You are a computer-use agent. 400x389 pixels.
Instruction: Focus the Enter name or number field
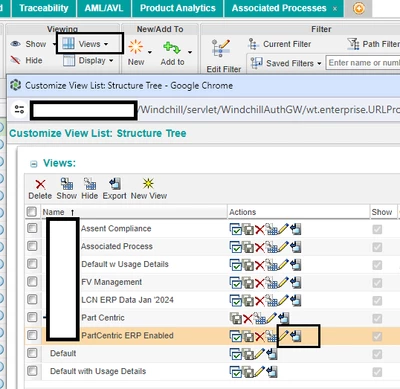pyautogui.click(x=363, y=63)
